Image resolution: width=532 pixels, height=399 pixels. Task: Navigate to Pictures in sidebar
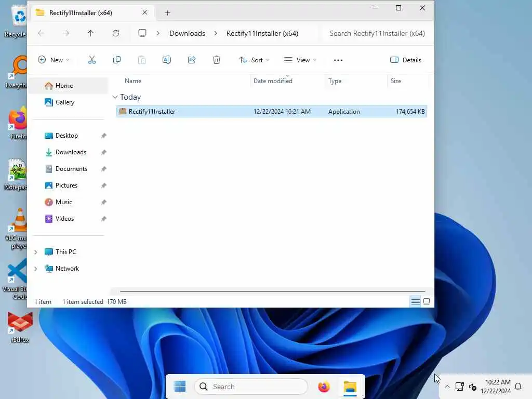coord(66,185)
